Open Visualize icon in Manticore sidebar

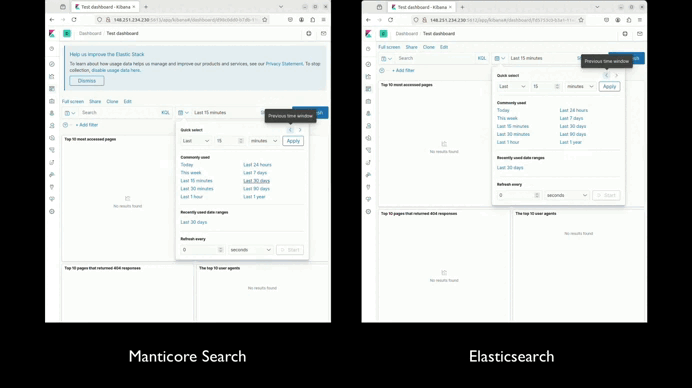point(52,76)
